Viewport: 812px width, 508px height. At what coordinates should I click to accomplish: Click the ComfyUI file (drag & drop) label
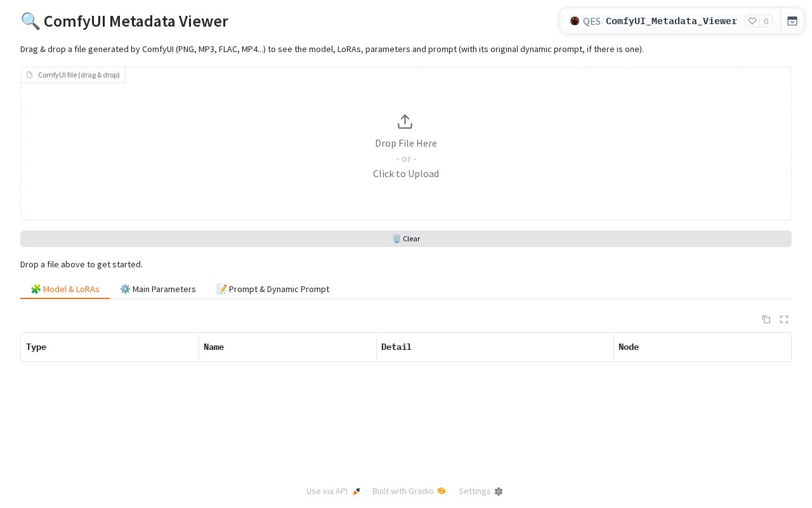pyautogui.click(x=73, y=75)
